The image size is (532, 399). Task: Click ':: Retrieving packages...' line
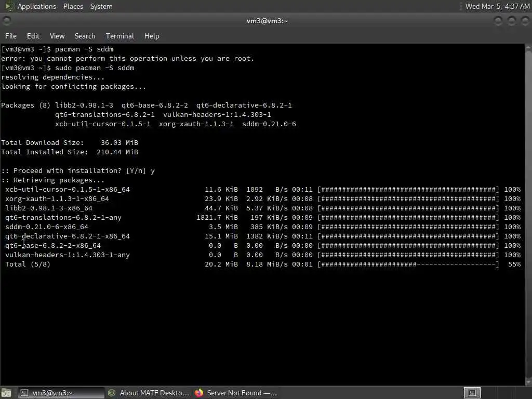click(52, 180)
